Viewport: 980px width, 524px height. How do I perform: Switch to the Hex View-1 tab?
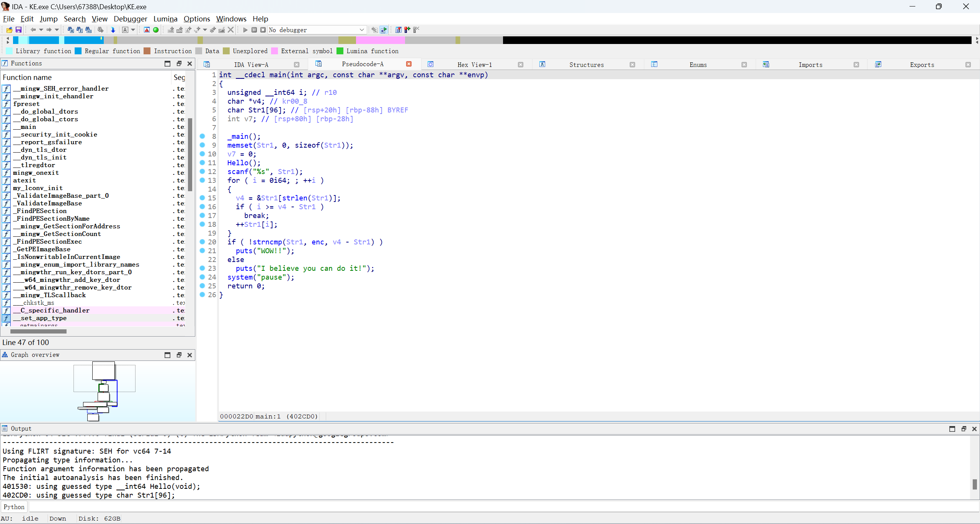[475, 65]
